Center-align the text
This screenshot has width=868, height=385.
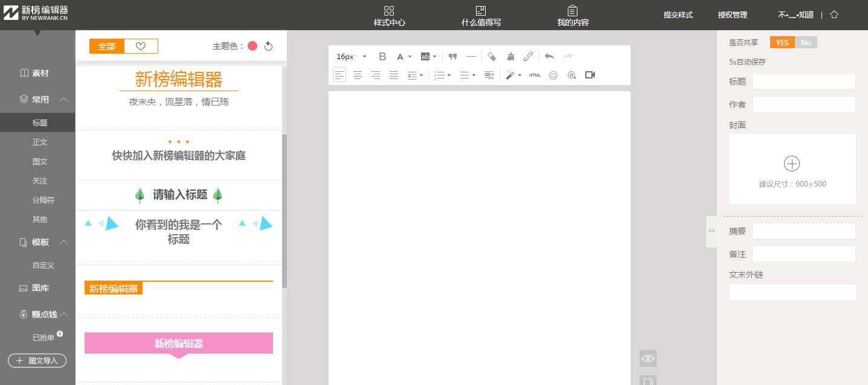tap(358, 75)
